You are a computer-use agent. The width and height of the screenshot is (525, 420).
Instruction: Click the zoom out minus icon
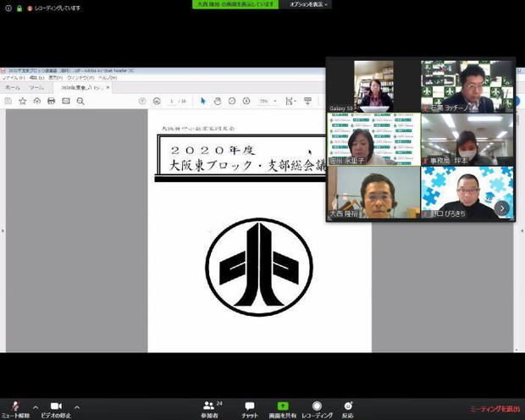click(232, 101)
